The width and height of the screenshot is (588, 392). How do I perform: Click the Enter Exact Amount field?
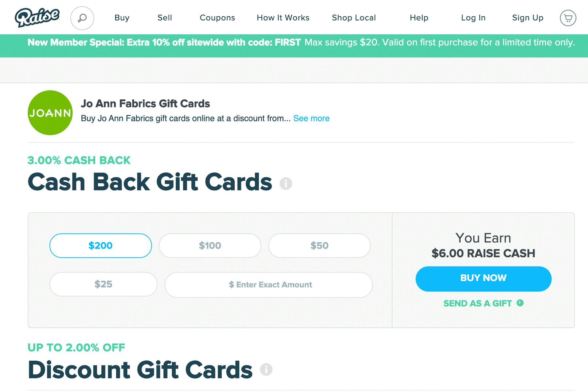[269, 285]
